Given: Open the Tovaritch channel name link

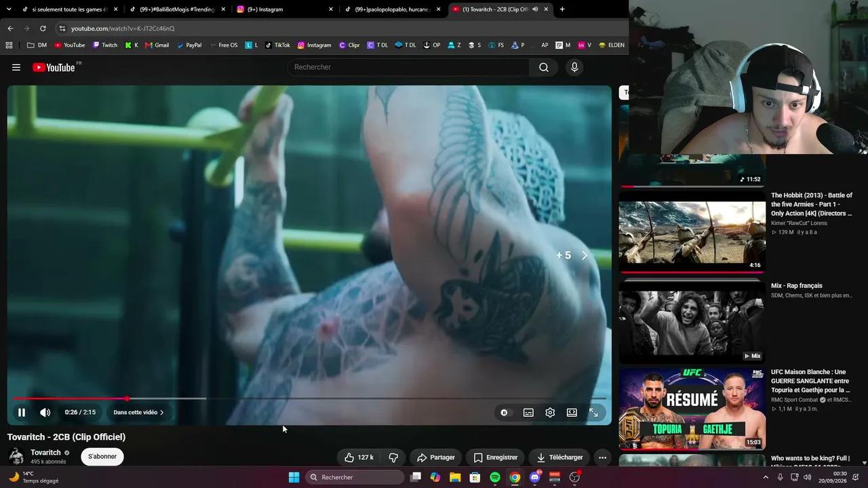Looking at the screenshot, I should 45,452.
